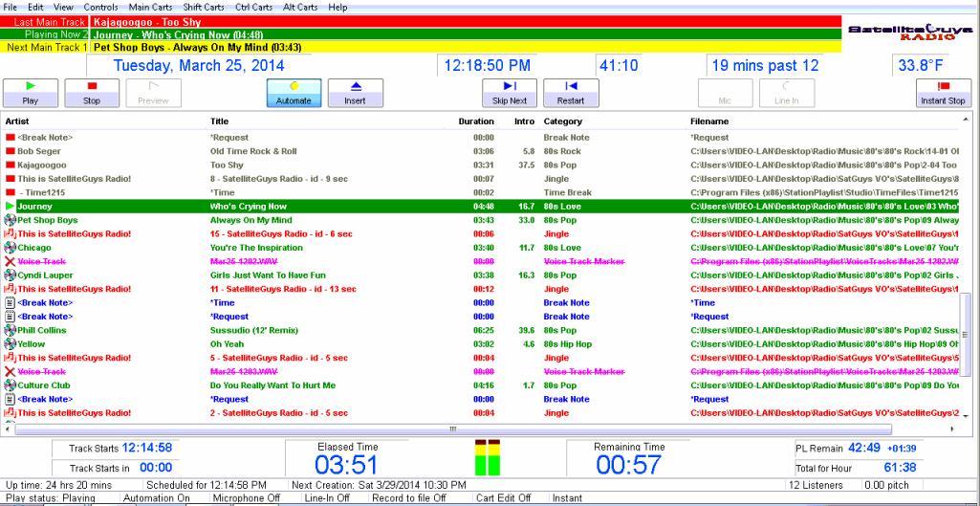Click the red icon on the grey *Request Break Note row
Viewport: 980px width, 506px height.
(10, 137)
